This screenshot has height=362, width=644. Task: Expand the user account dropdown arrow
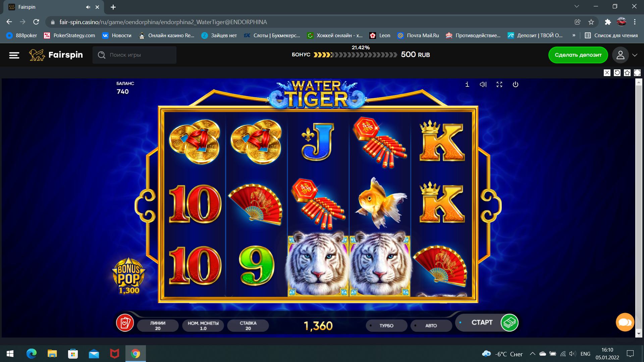point(635,55)
